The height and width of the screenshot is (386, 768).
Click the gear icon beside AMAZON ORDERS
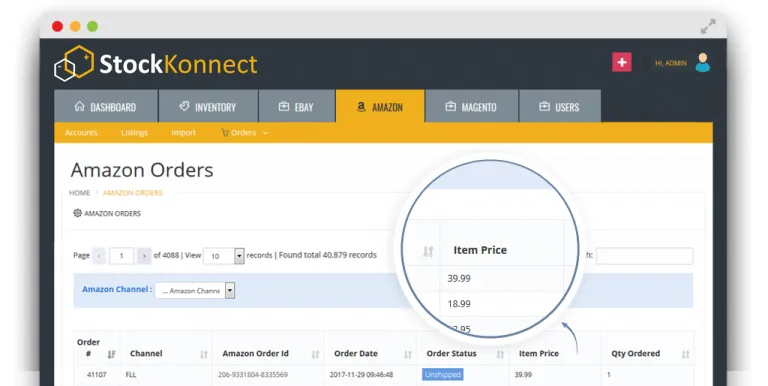(77, 213)
